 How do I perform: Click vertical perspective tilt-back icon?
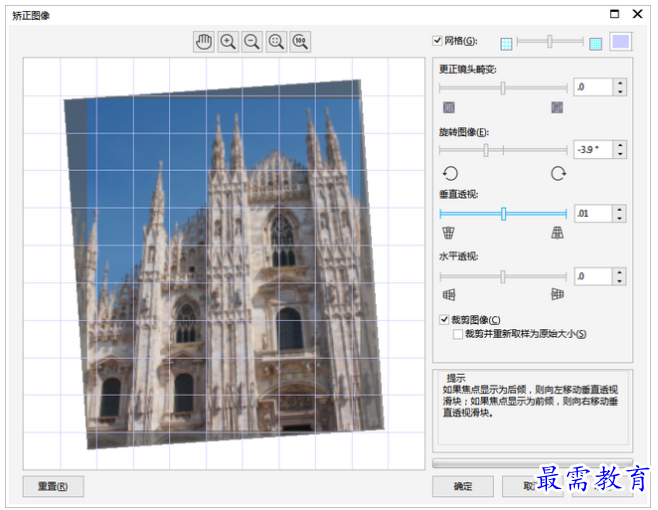click(x=449, y=233)
